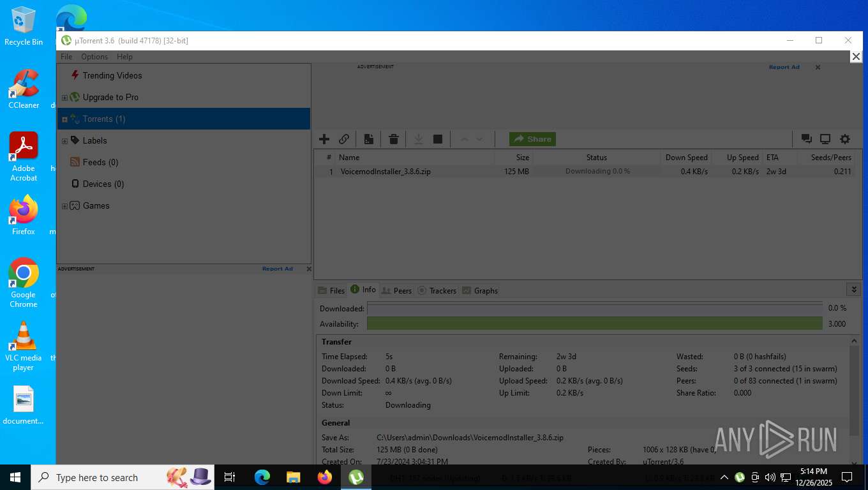Sort by Down Speed column header

click(686, 157)
